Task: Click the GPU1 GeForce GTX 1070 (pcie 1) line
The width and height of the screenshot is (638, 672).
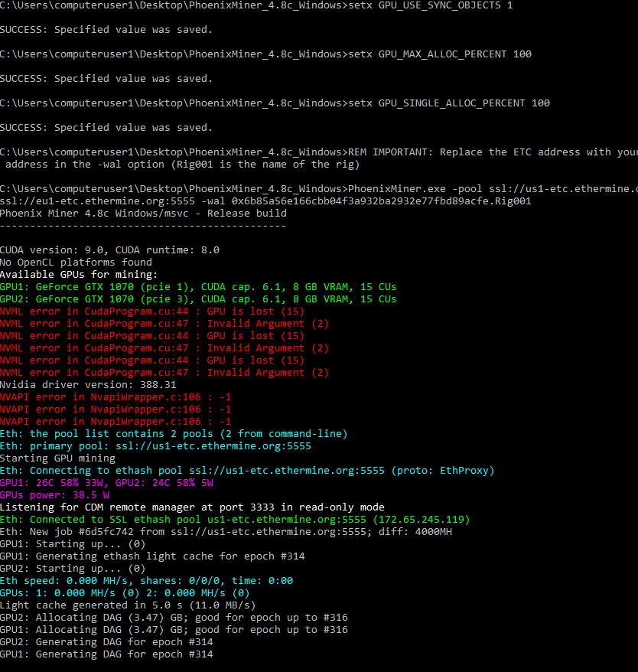Action: point(198,287)
